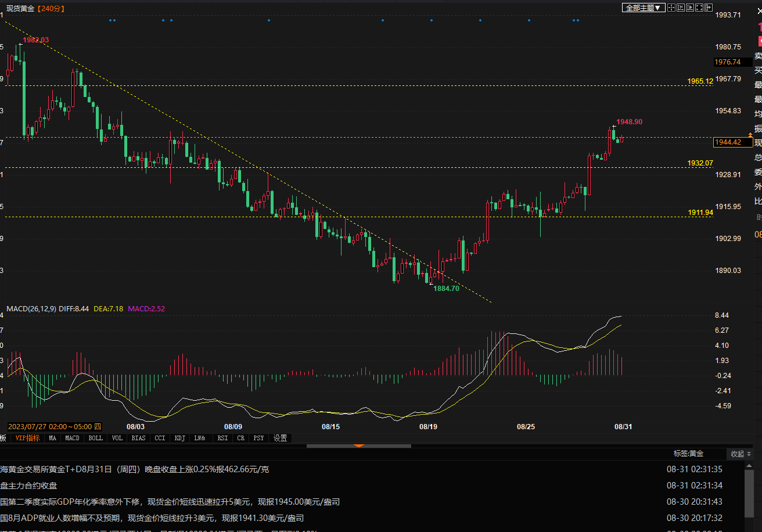The width and height of the screenshot is (762, 532).
Task: Click the magenta MACD:2.52 value
Action: 146,309
